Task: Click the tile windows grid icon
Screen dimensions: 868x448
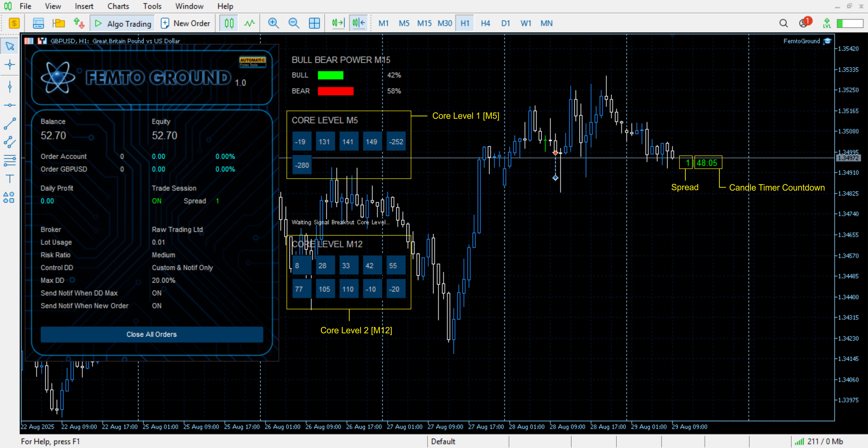Action: tap(314, 23)
